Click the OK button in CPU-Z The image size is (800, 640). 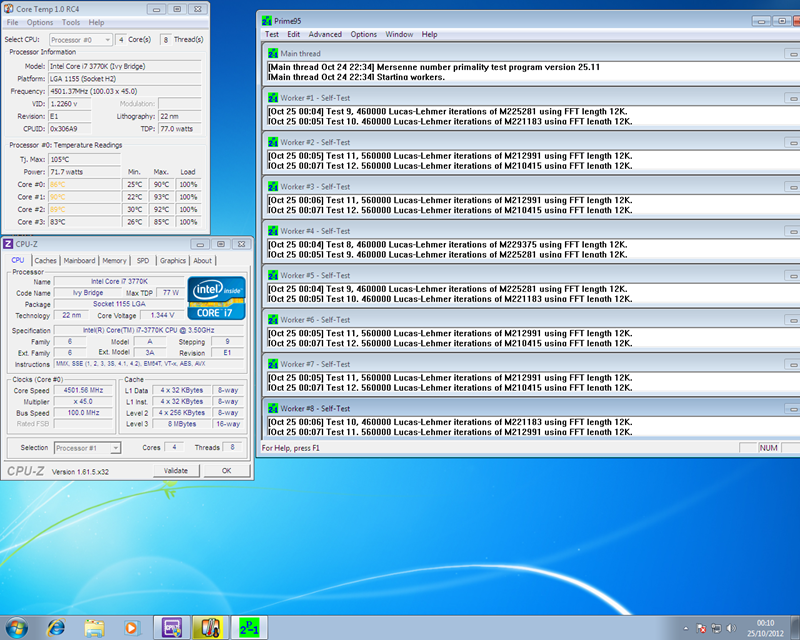click(227, 471)
